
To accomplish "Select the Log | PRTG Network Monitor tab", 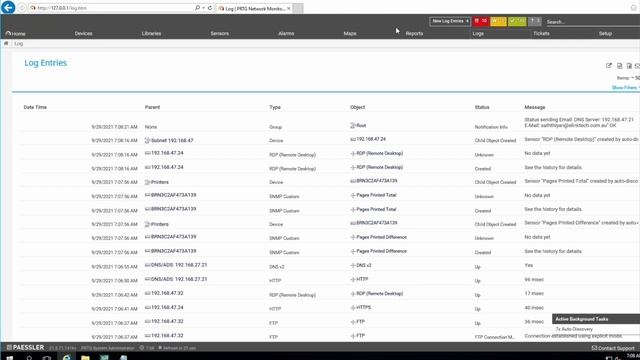I will [254, 8].
